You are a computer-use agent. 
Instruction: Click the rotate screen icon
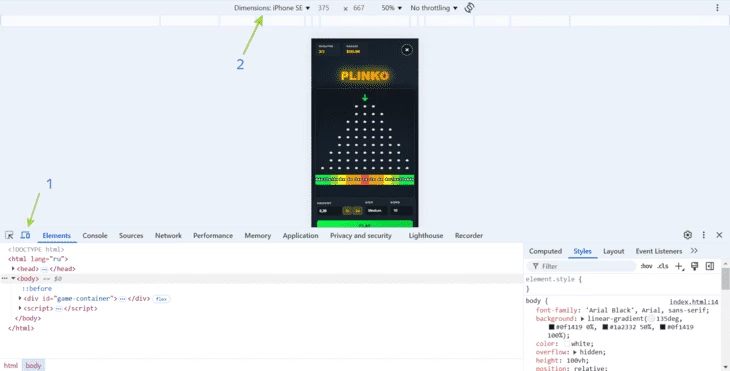pyautogui.click(x=469, y=8)
